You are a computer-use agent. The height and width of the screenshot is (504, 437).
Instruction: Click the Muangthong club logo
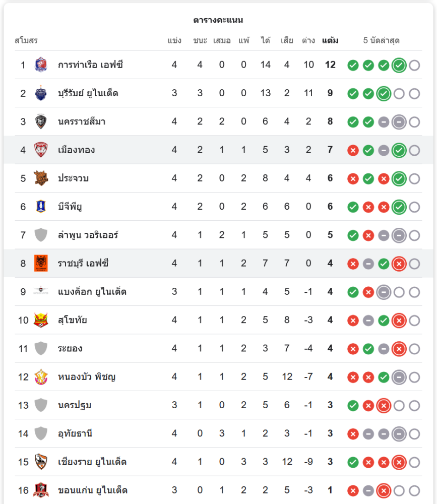(41, 150)
